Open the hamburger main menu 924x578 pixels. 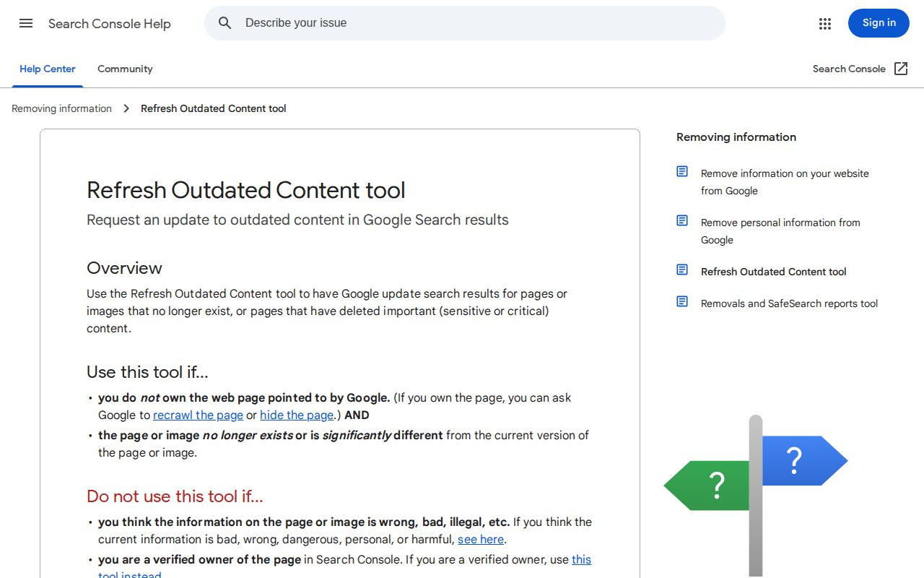(x=26, y=23)
